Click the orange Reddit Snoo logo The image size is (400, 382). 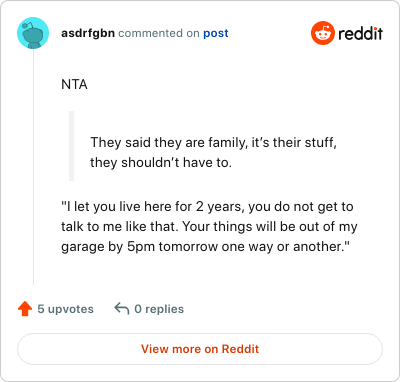click(x=322, y=33)
